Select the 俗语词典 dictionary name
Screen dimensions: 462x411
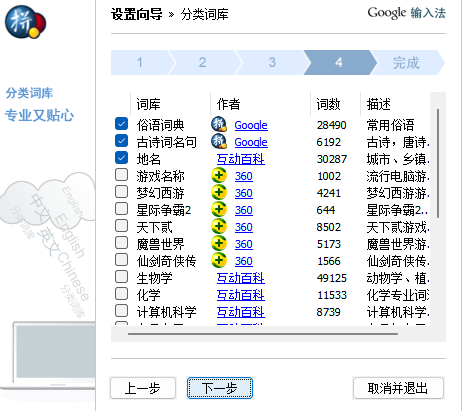160,125
